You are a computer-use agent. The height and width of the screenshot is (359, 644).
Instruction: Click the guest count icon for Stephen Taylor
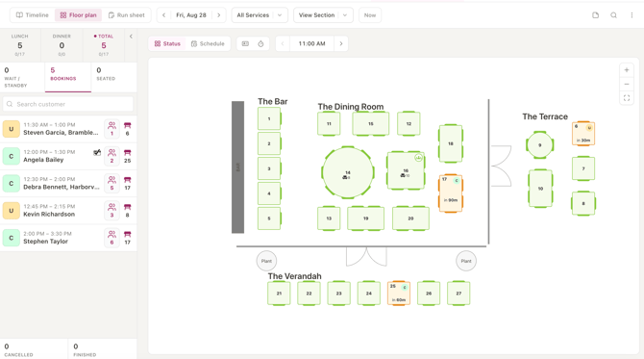click(x=111, y=238)
